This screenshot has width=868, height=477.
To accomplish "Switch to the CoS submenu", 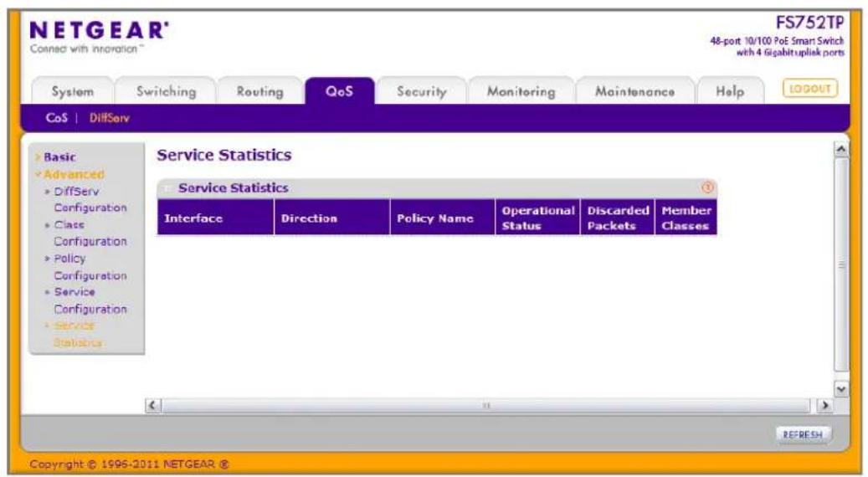I will pos(56,118).
